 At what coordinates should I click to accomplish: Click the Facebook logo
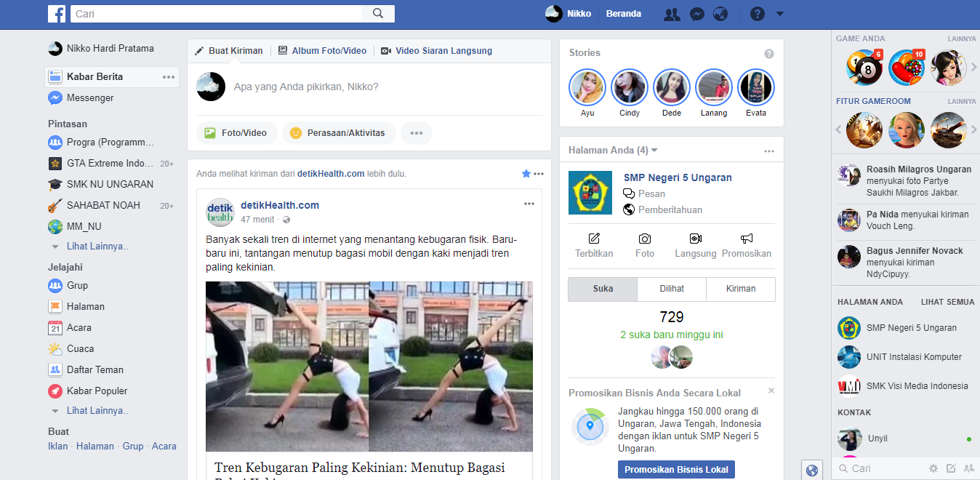coord(57,13)
